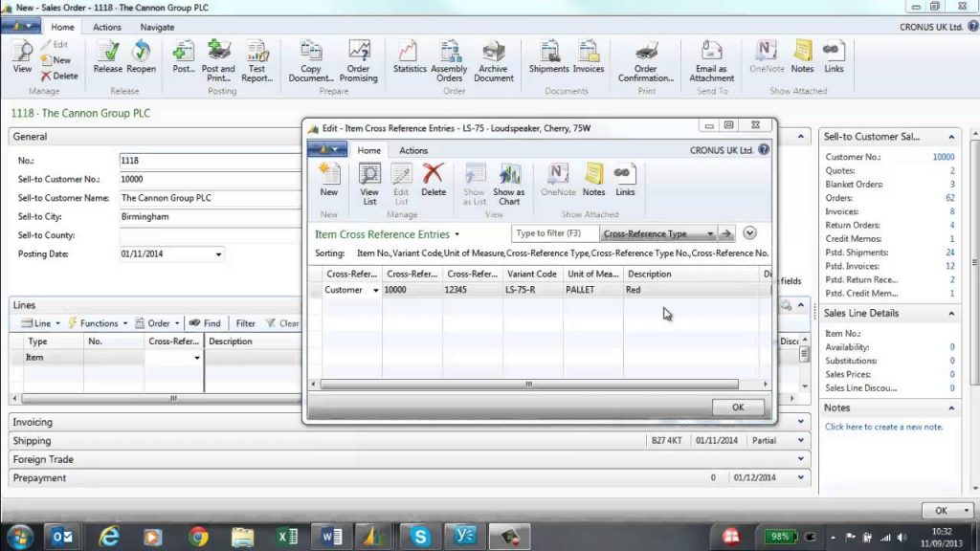Open Excel from the taskbar
The width and height of the screenshot is (980, 551).
point(287,537)
